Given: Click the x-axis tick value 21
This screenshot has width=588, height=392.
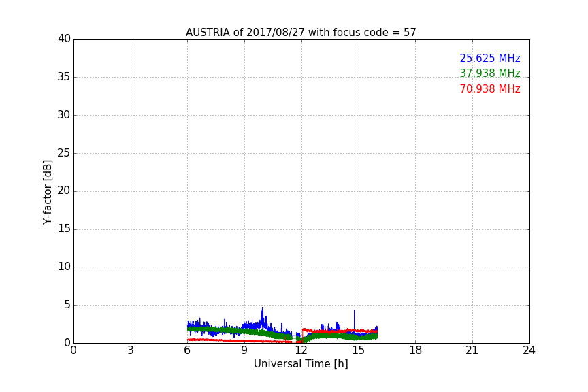Looking at the screenshot, I should click(472, 350).
